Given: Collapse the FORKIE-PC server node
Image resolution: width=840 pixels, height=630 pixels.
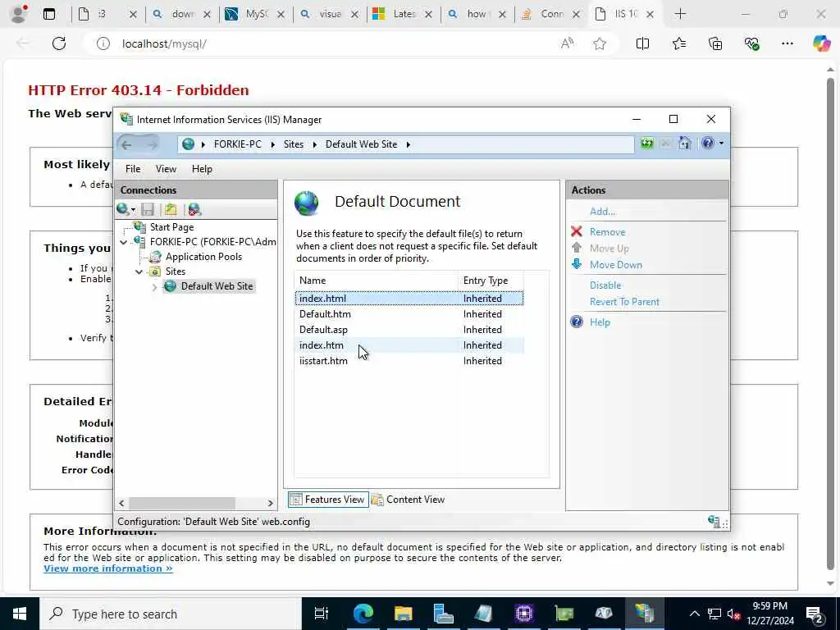Looking at the screenshot, I should coord(124,242).
